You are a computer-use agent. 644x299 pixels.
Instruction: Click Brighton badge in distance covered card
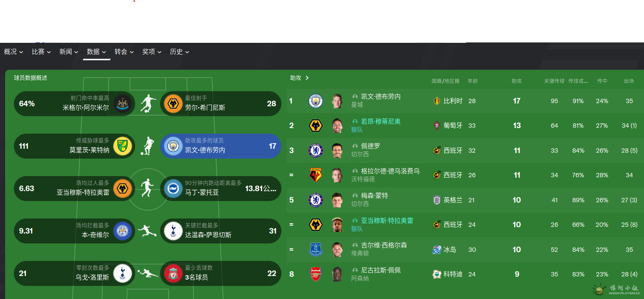[173, 188]
